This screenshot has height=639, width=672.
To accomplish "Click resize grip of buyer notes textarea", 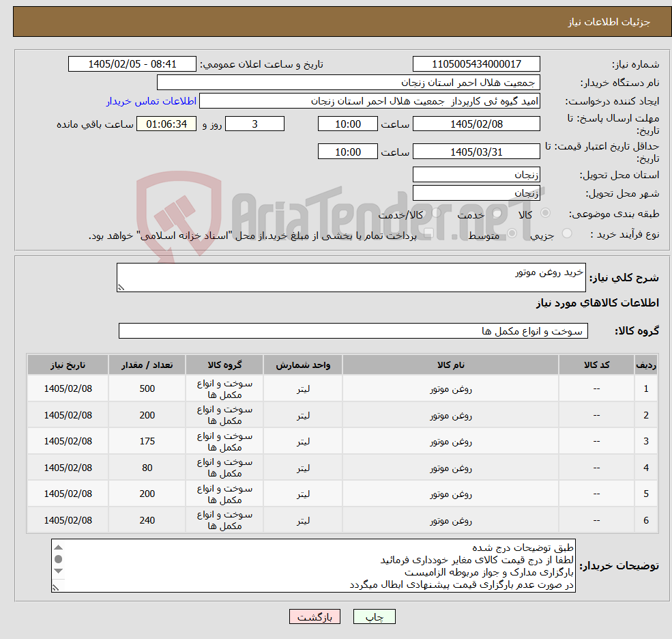I will 56,588.
